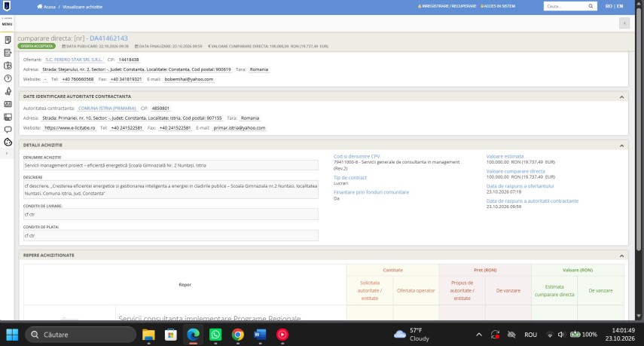The image size is (644, 346).
Task: Open the Windows Start menu
Action: (x=12, y=335)
